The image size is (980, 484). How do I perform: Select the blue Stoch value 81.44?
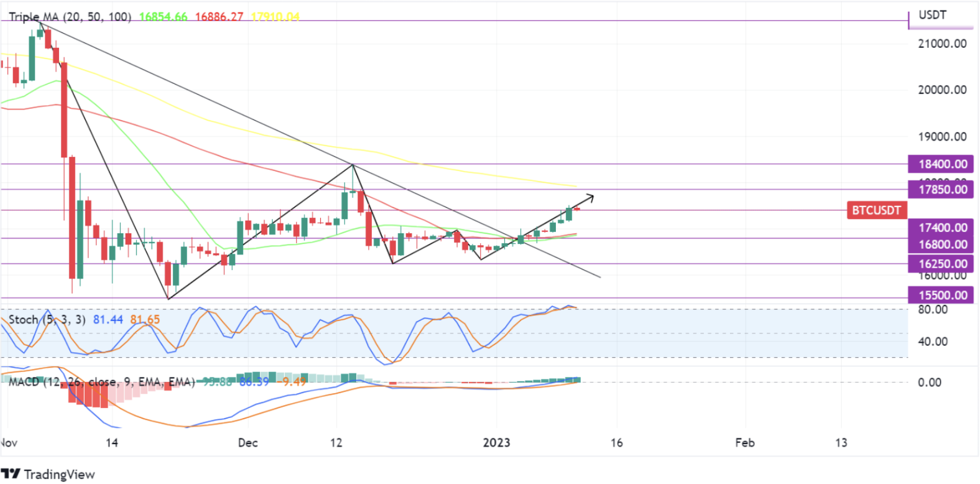(108, 320)
